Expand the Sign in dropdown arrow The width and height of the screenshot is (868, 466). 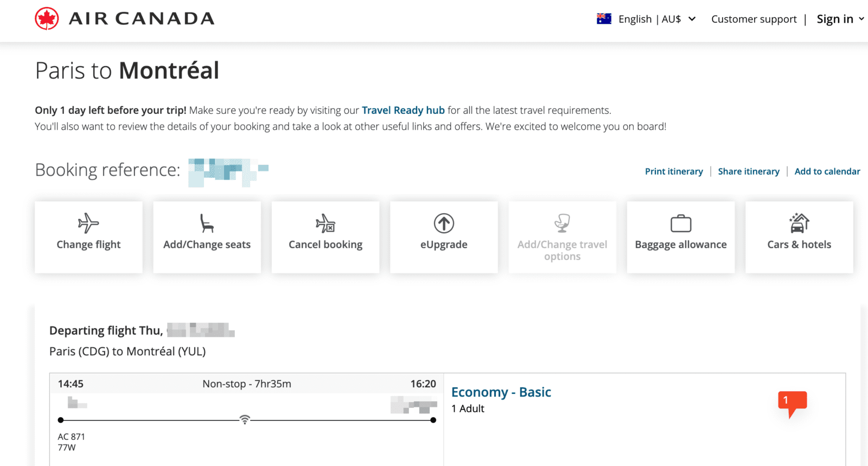coord(861,19)
